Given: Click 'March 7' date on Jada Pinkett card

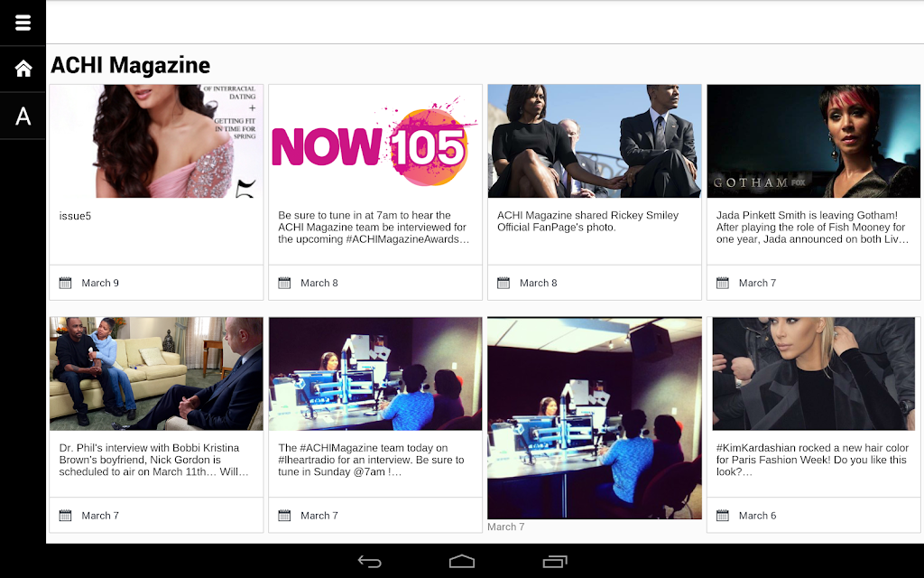Looking at the screenshot, I should [757, 283].
